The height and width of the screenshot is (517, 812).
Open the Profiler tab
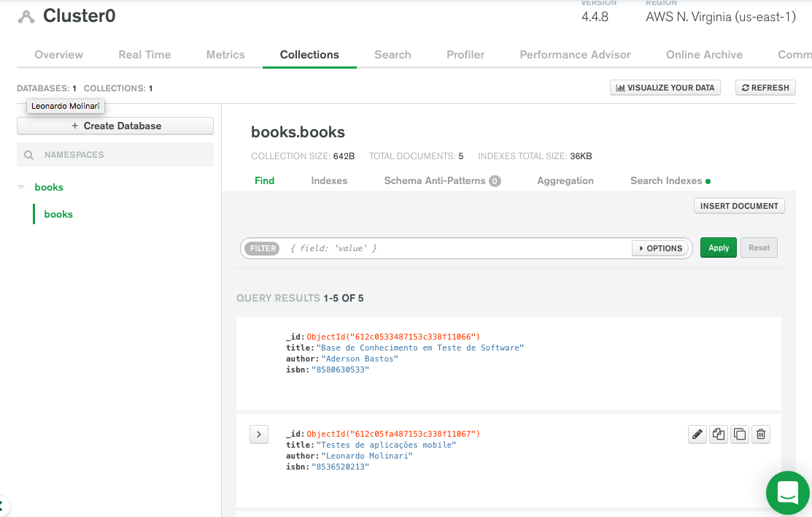pos(465,55)
